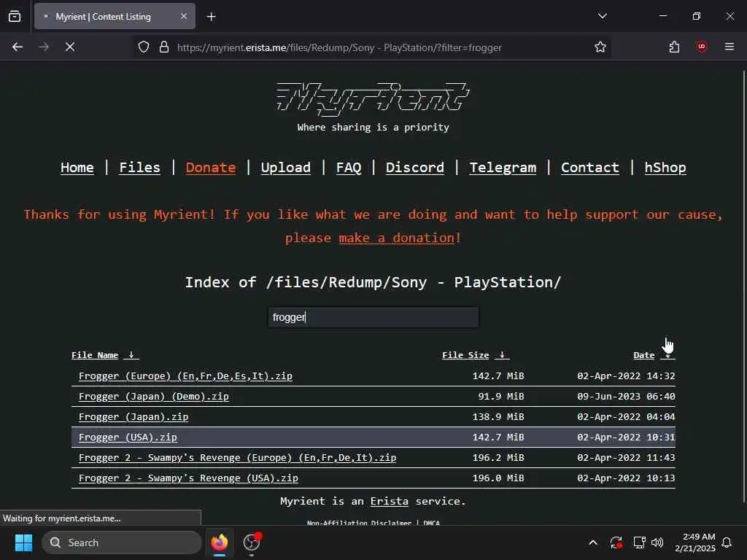Open the Contact nav link
The image size is (747, 560).
[589, 168]
